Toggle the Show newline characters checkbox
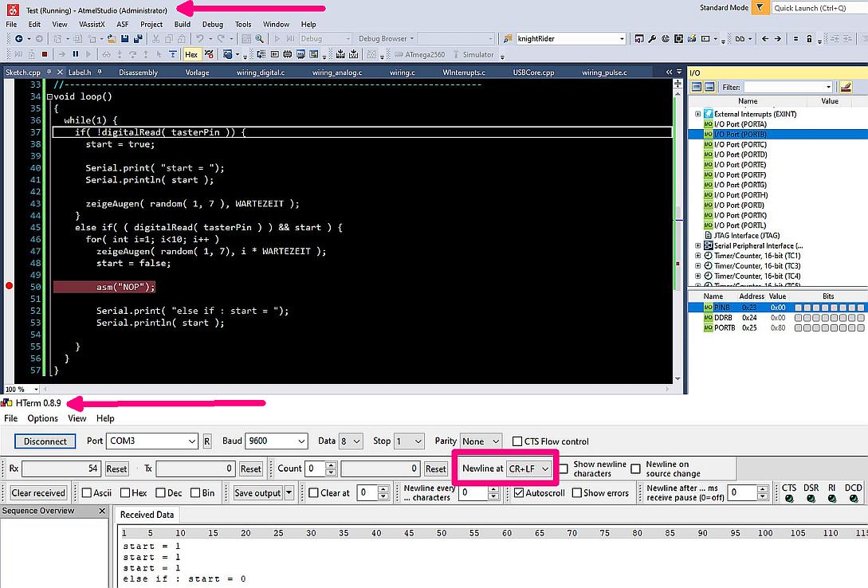Screen dimensions: 868x588 click(563, 468)
